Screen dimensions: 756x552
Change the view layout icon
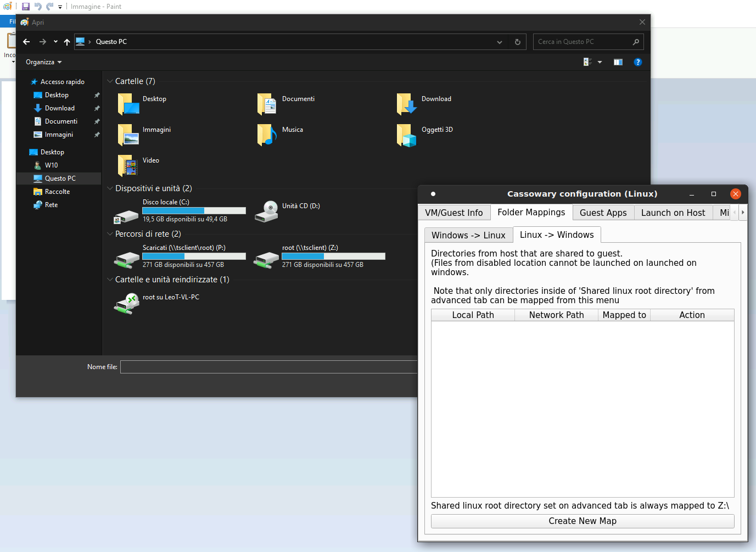point(587,62)
